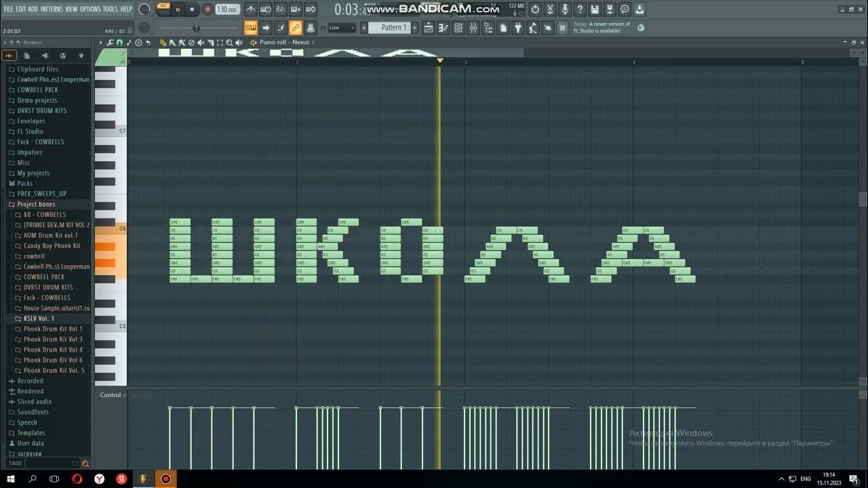Screen dimensions: 868x488
Task: Stop playback with the stop button
Action: 193,9
